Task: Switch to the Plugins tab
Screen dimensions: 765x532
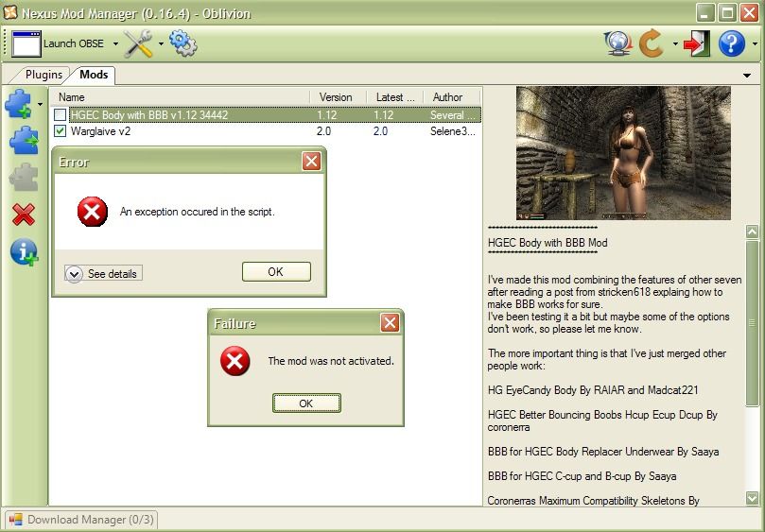Action: (x=43, y=75)
